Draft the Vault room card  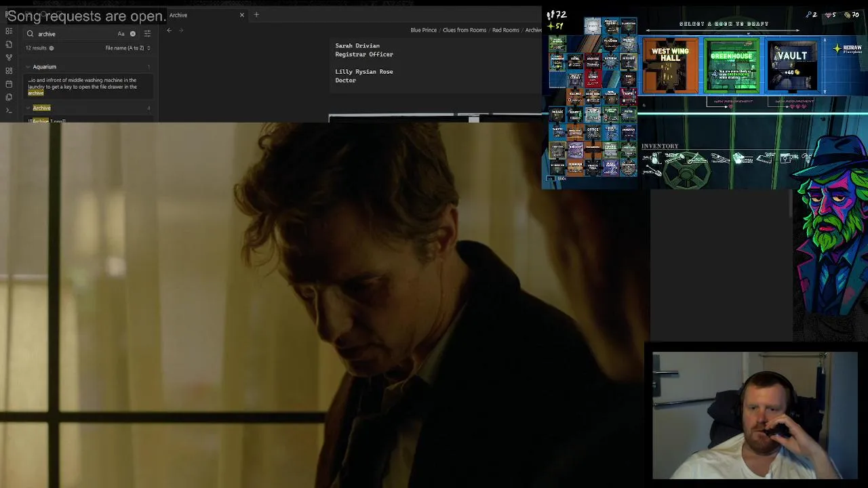click(x=792, y=66)
